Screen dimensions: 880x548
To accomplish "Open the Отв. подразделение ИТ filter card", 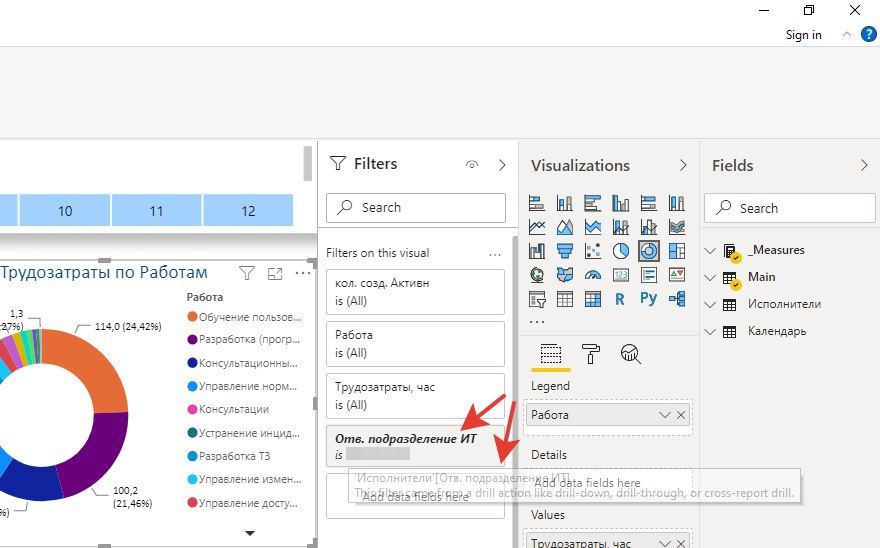I will (x=415, y=446).
